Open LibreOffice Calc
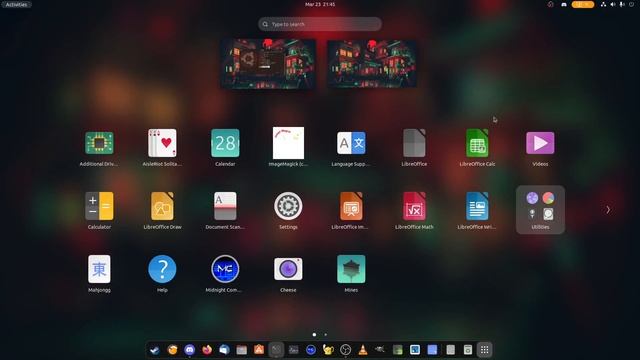Viewport: 640px width, 360px height. 477,143
